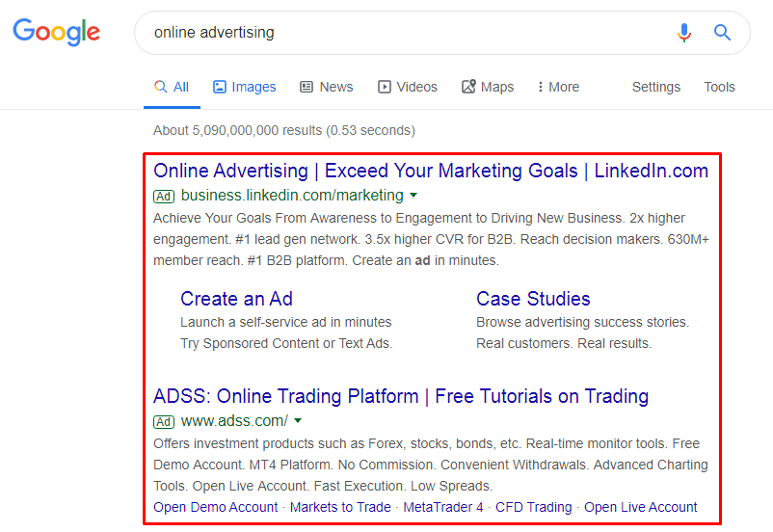Screen dimensions: 773x532
Task: Open search Tools
Action: click(719, 88)
